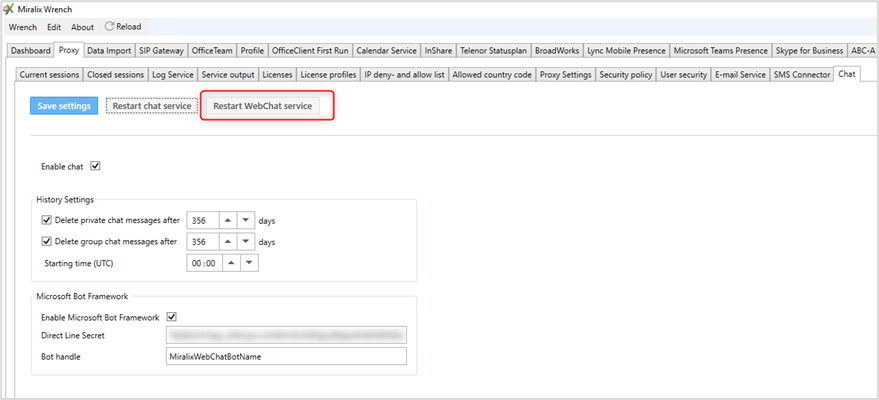Switch to the Dashboard tab

pos(31,50)
